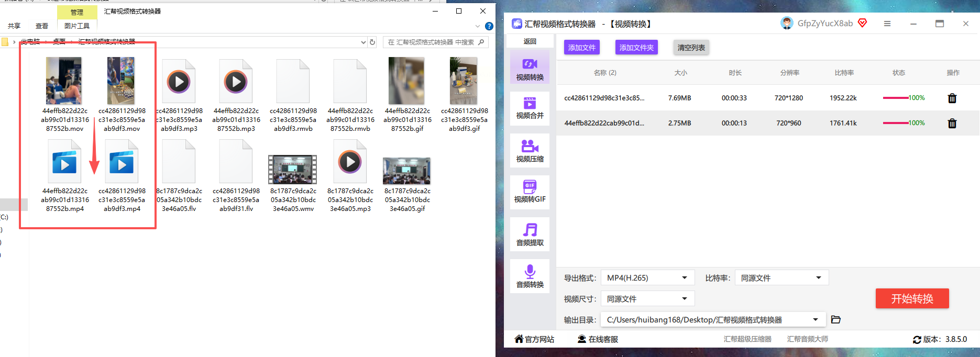Screen dimensions: 980x357
Task: Expand the 导出格式 MP4(H.265) dropdown
Action: pyautogui.click(x=647, y=278)
